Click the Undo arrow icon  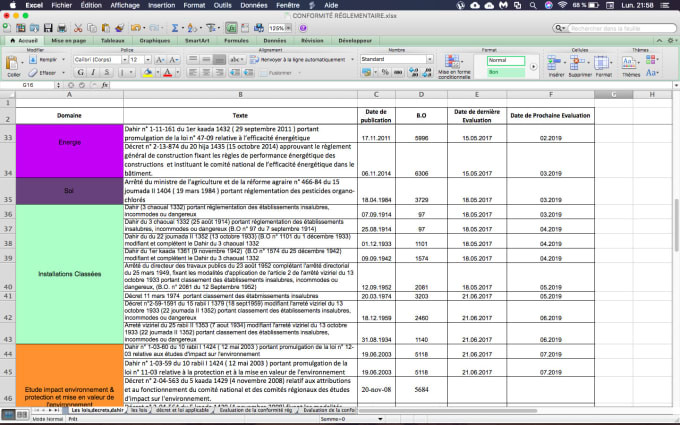click(136, 28)
